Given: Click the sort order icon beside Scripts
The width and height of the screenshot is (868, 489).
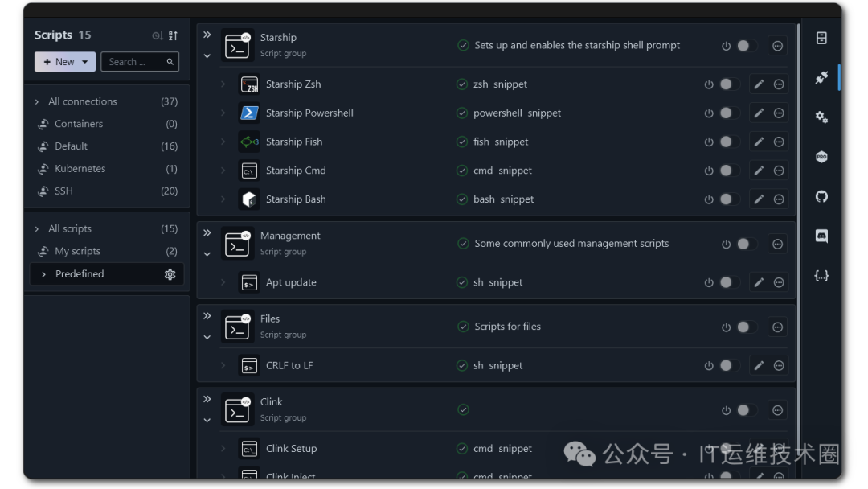Looking at the screenshot, I should pyautogui.click(x=174, y=35).
